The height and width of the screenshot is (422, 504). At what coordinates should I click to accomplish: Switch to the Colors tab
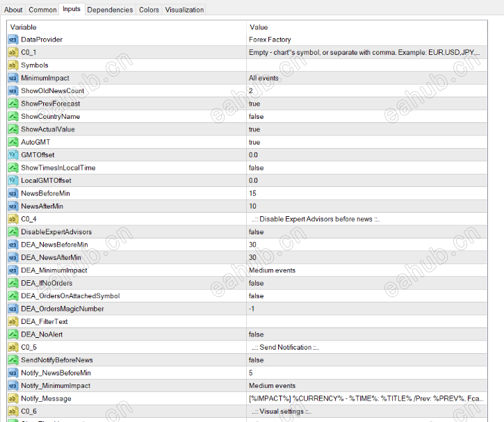coord(149,10)
